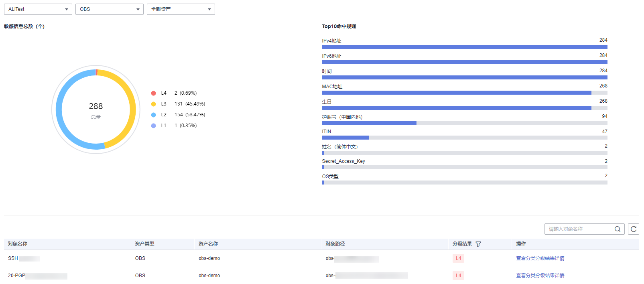Click the 资产类型 column header

[144, 244]
